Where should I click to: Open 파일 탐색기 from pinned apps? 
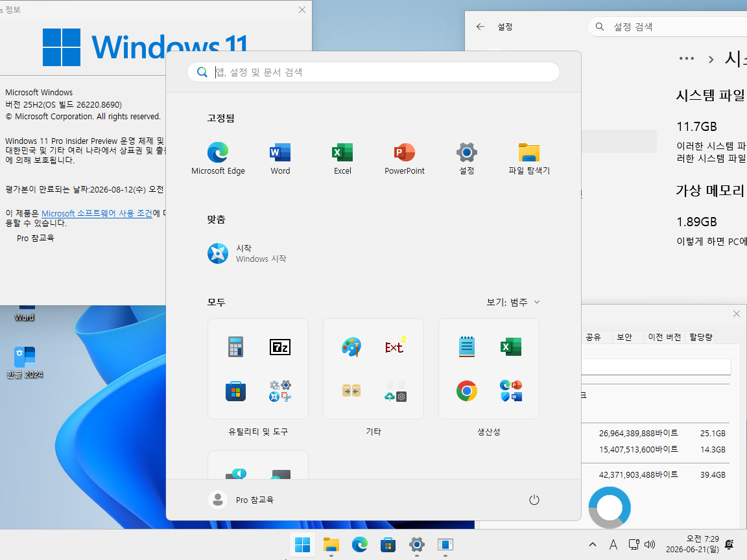(x=529, y=159)
